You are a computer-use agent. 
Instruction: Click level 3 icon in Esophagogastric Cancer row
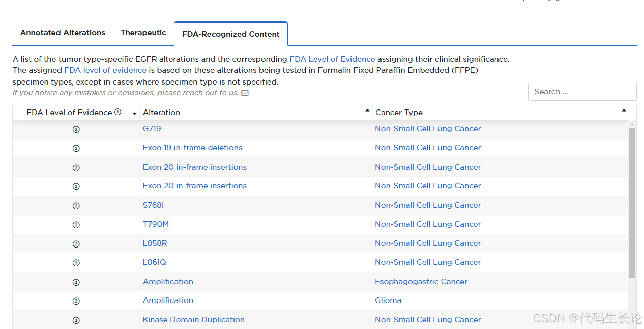tap(76, 282)
